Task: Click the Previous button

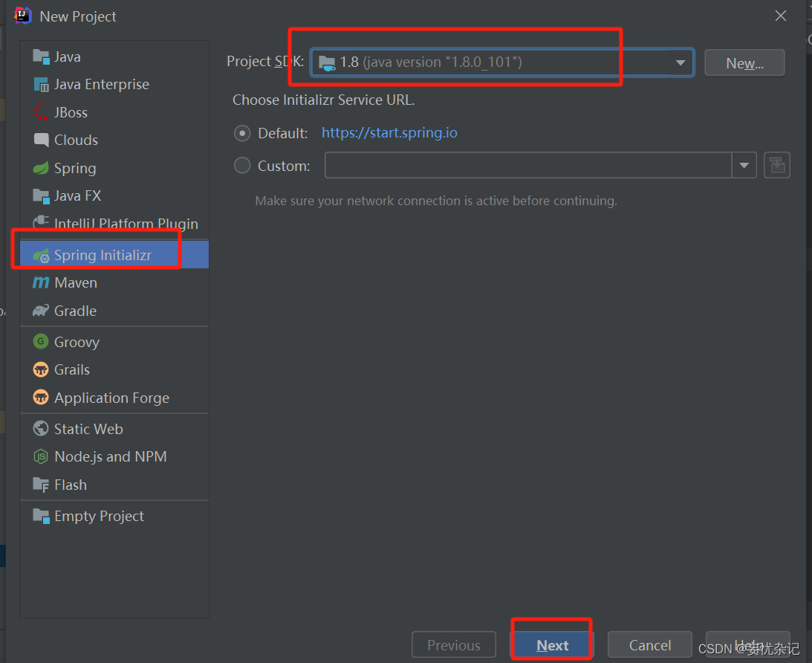Action: 454,645
